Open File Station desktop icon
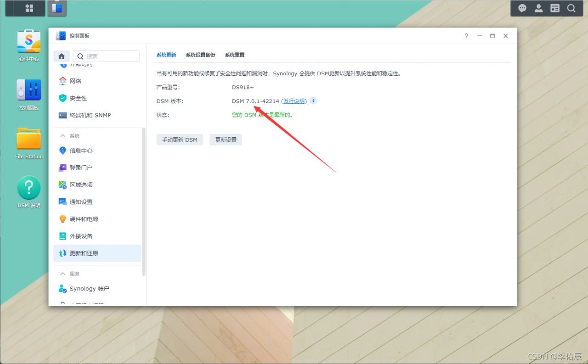This screenshot has width=588, height=364. [28, 143]
